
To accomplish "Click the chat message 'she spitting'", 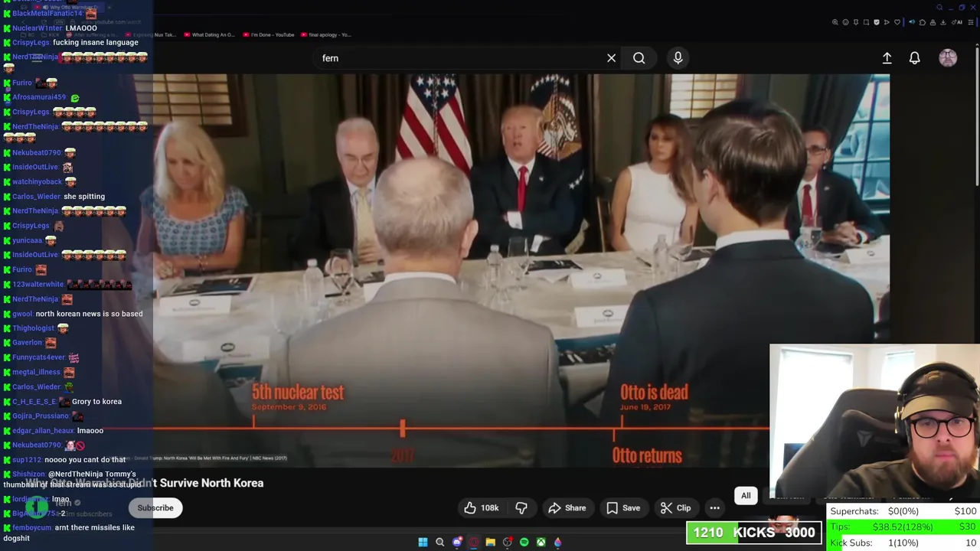I will 84,197.
